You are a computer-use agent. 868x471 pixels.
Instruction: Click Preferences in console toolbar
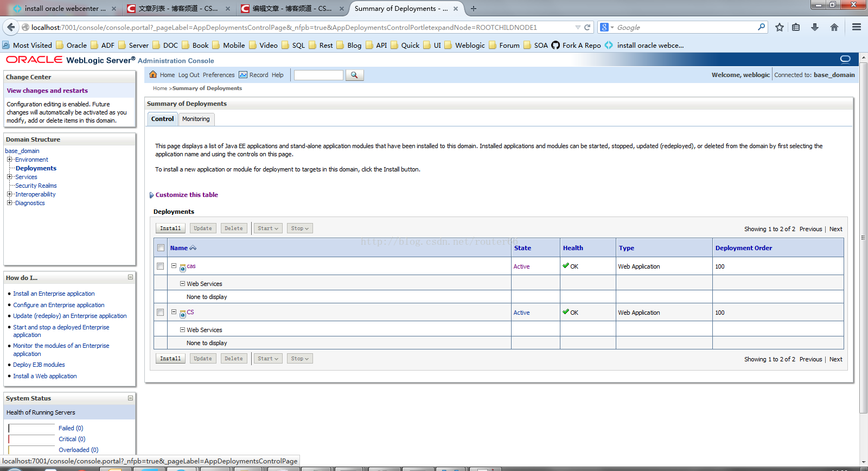tap(219, 75)
